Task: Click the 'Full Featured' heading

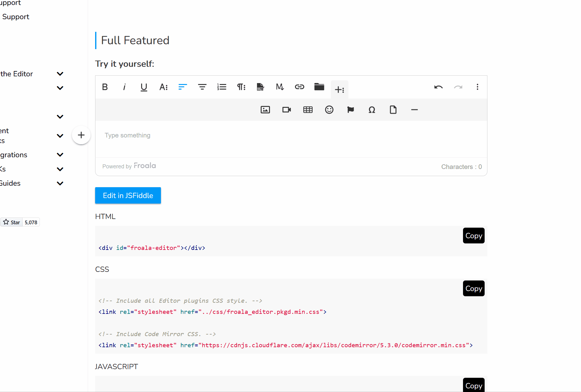Action: pos(135,40)
